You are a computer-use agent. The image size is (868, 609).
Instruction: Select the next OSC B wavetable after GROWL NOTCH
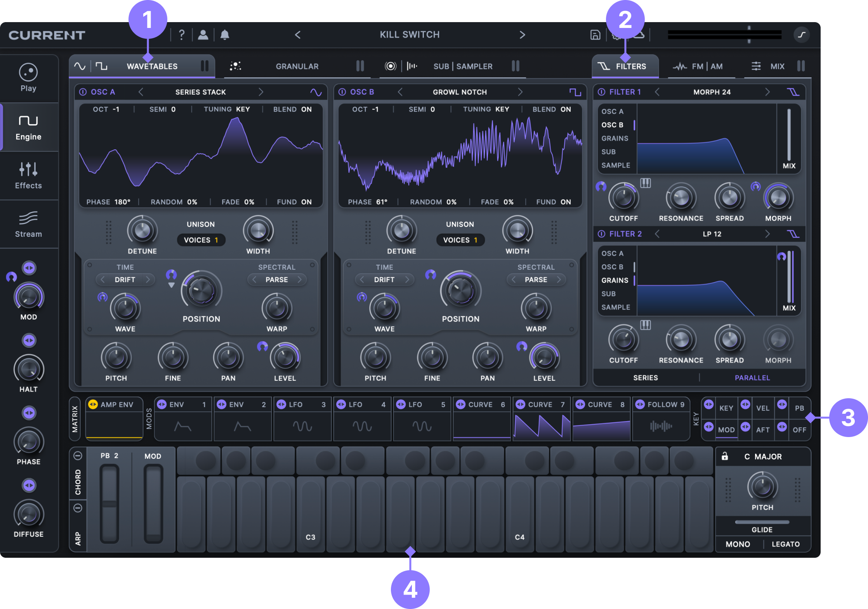click(x=520, y=92)
